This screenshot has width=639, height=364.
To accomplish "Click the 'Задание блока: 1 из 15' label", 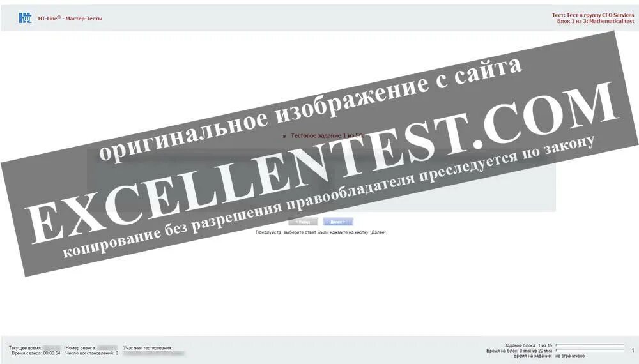I will point(528,345).
